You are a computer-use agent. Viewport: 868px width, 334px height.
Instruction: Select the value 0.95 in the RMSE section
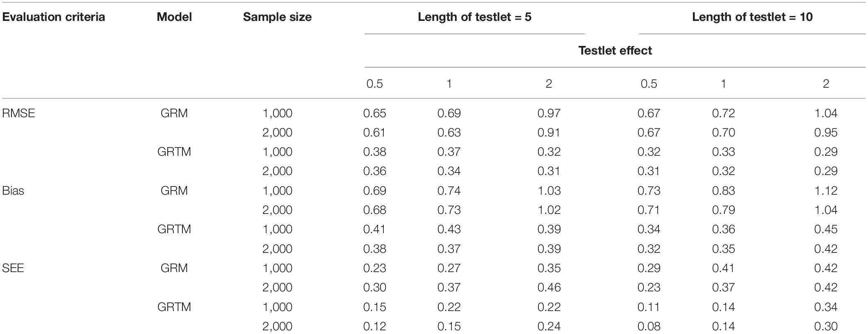[x=826, y=132]
